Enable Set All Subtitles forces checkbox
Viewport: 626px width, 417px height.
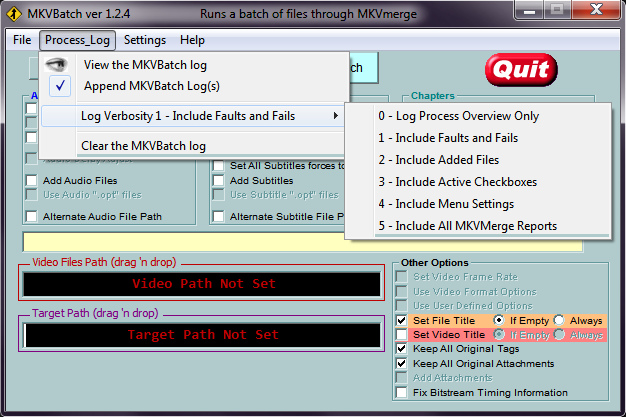tap(218, 165)
